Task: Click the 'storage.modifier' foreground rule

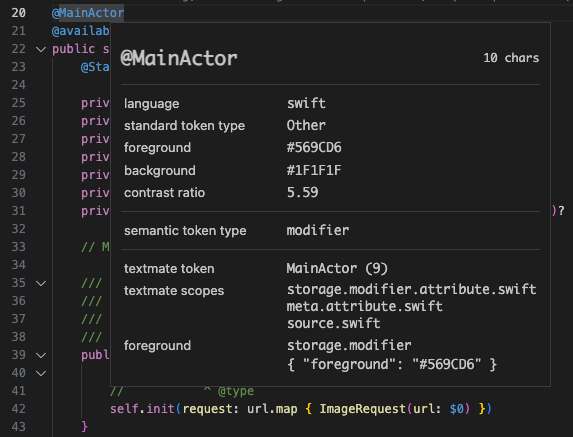Action: click(x=349, y=345)
